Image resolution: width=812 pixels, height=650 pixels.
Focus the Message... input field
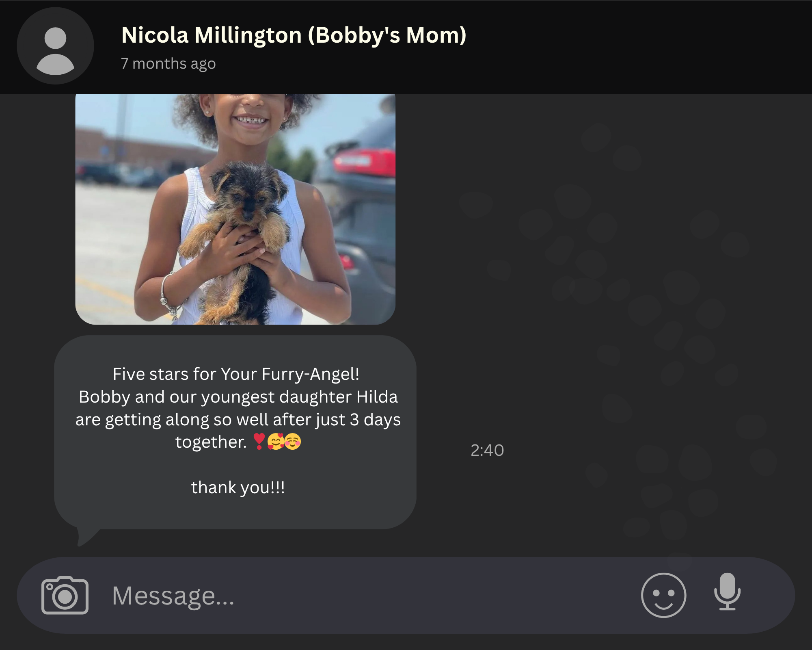[365, 596]
